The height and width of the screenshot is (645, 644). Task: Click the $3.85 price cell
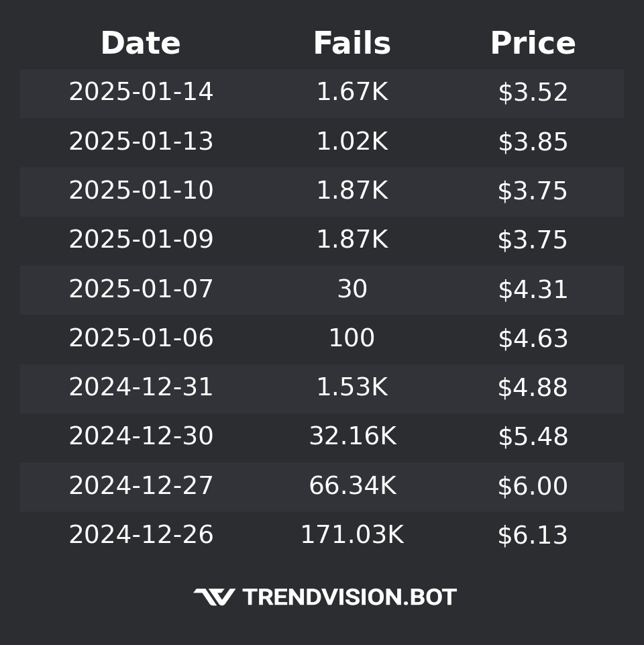pos(533,142)
